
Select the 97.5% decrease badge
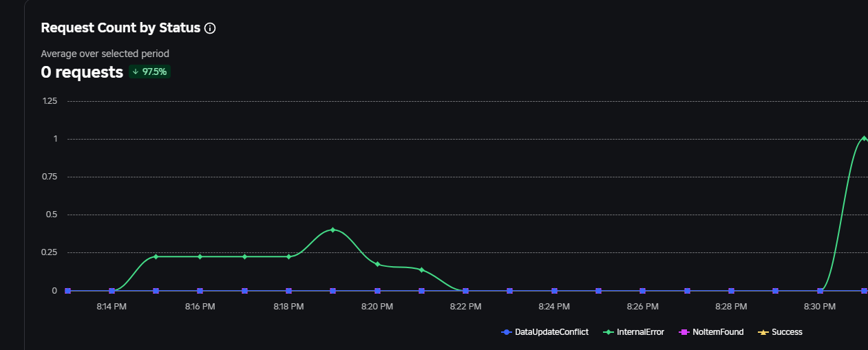coord(149,72)
